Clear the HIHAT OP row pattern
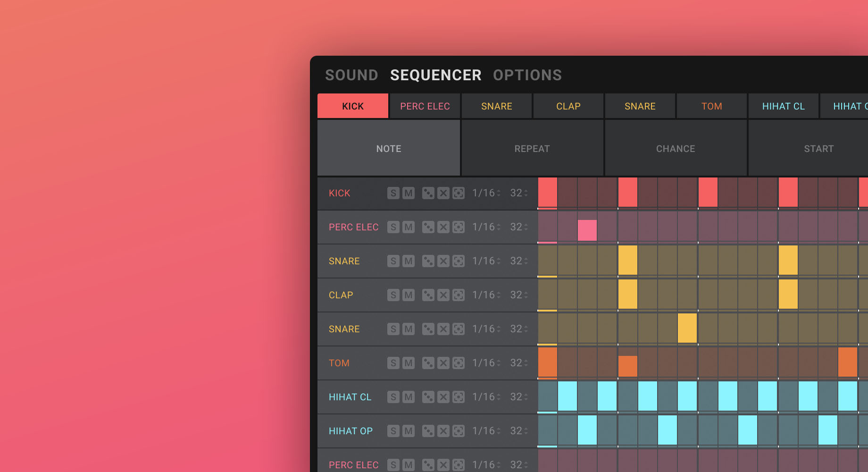Viewport: 868px width, 472px height. pos(443,431)
